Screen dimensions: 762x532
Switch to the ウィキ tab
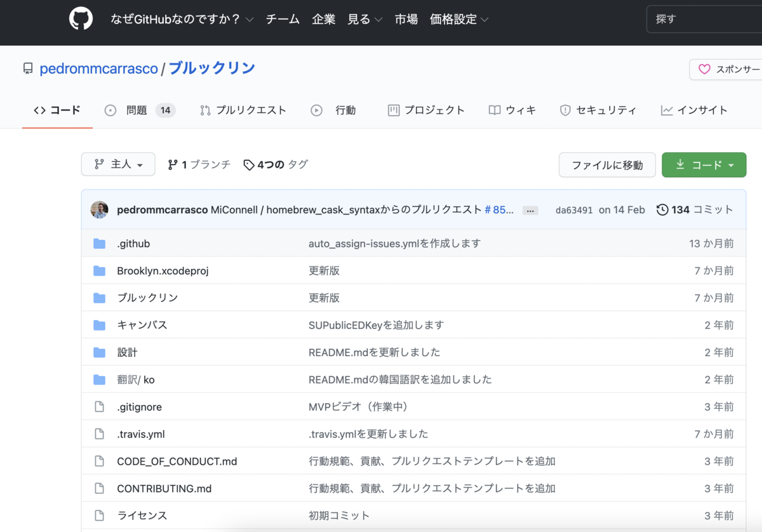(512, 110)
